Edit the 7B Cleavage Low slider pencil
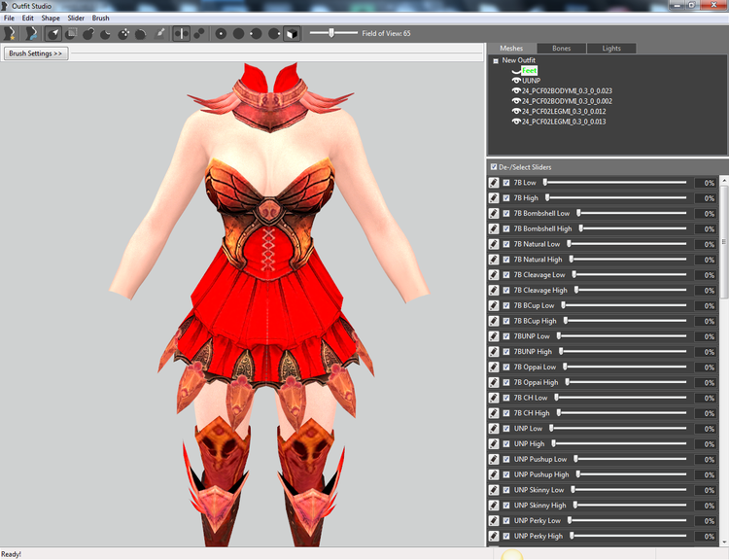Viewport: 729px width, 560px height. pos(494,275)
